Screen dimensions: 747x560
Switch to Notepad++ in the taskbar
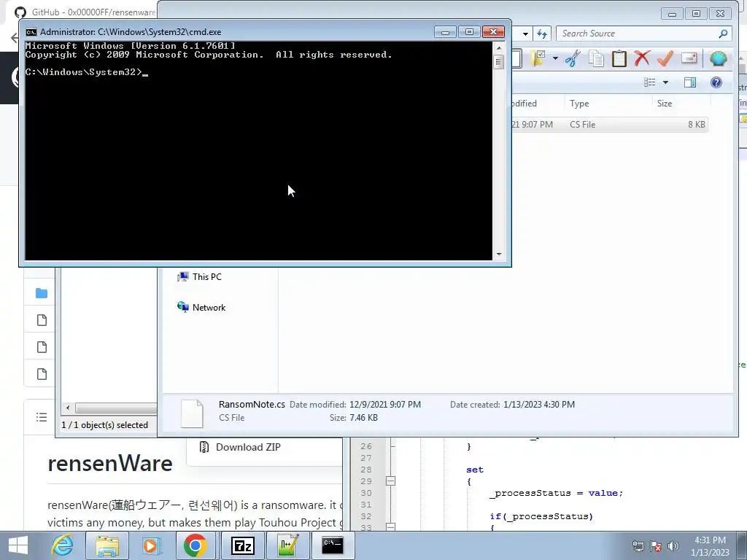(x=287, y=545)
